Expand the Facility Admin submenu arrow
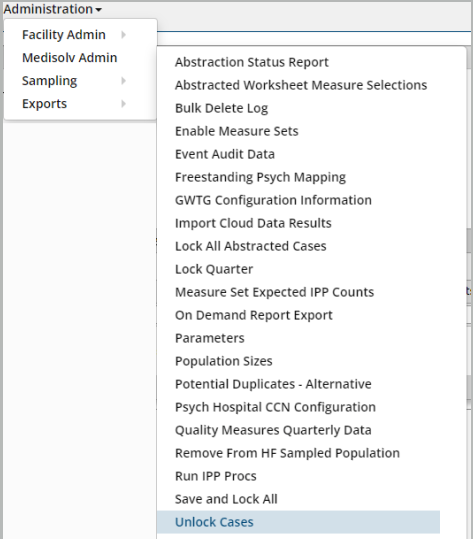473x539 pixels. pyautogui.click(x=123, y=35)
